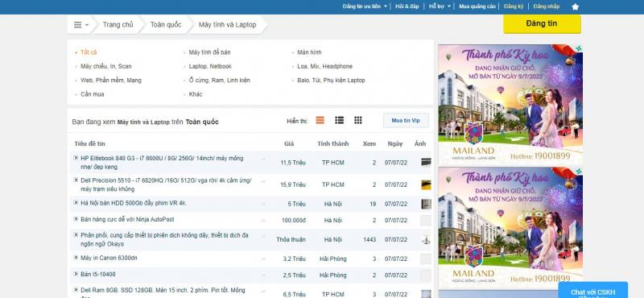Open the hamburger category menu
644x298 pixels.
click(81, 25)
